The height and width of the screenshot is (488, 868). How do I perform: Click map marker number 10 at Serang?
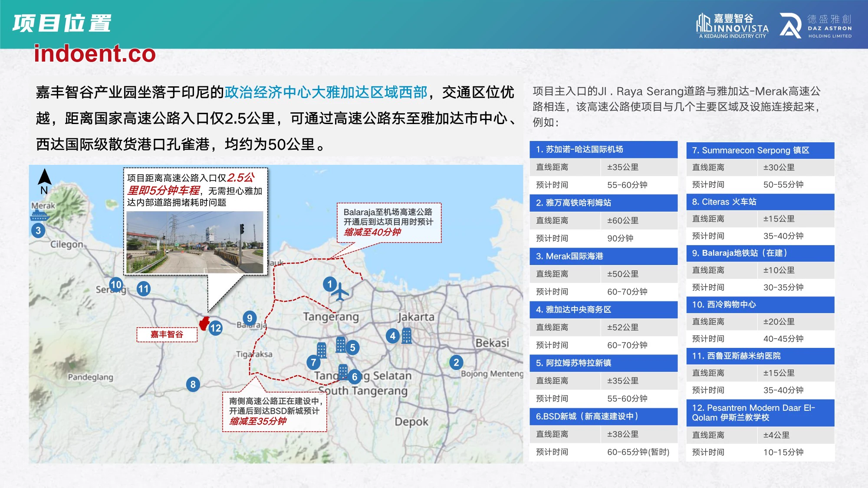pyautogui.click(x=116, y=285)
